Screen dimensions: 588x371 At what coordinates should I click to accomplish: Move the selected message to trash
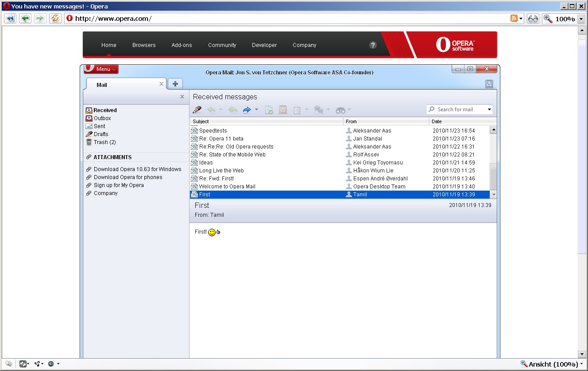pyautogui.click(x=298, y=109)
